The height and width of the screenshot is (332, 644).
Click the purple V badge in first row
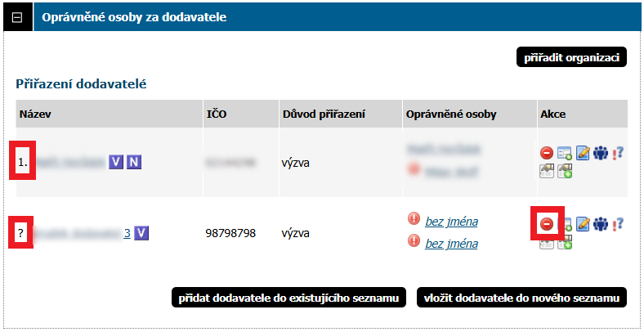coord(116,163)
